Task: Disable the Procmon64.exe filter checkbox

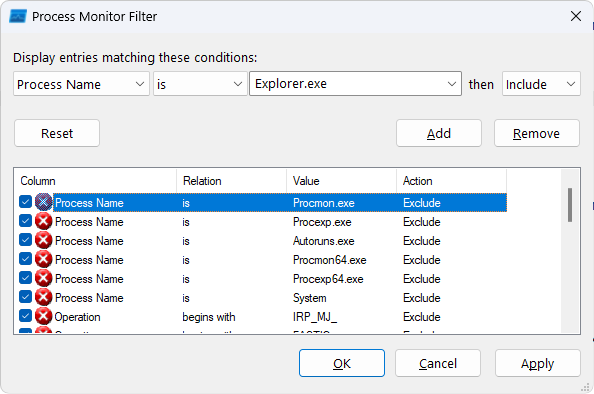Action: 25,259
